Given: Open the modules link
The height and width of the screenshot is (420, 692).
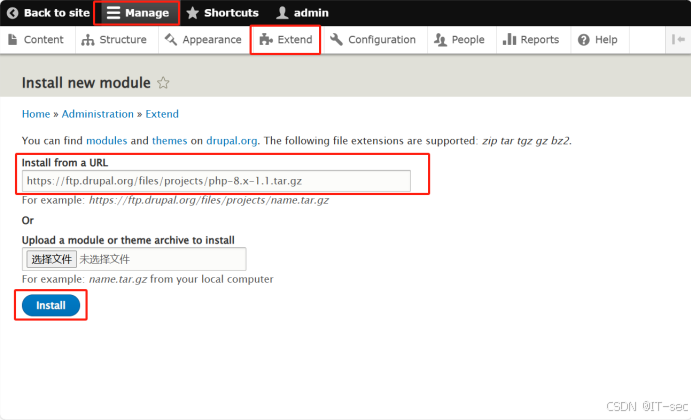Looking at the screenshot, I should tap(106, 141).
